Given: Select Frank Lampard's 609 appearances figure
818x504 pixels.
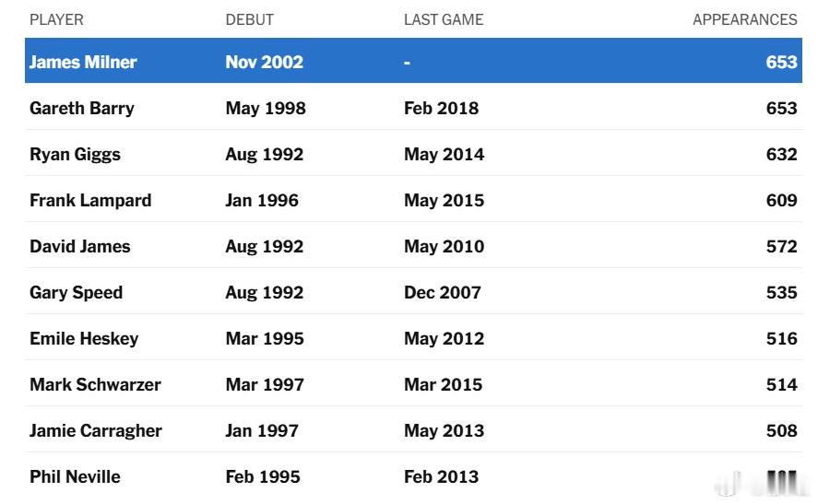Looking at the screenshot, I should [781, 200].
